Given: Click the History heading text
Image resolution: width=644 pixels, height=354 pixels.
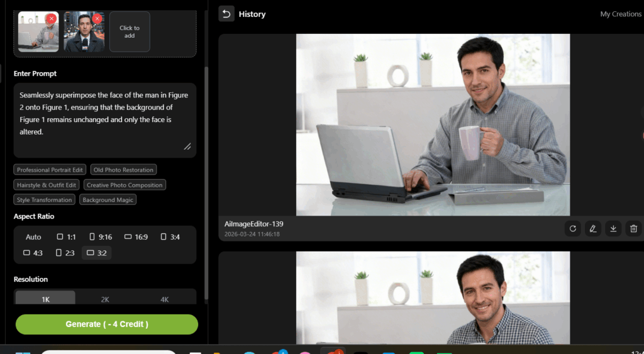Looking at the screenshot, I should [x=252, y=14].
